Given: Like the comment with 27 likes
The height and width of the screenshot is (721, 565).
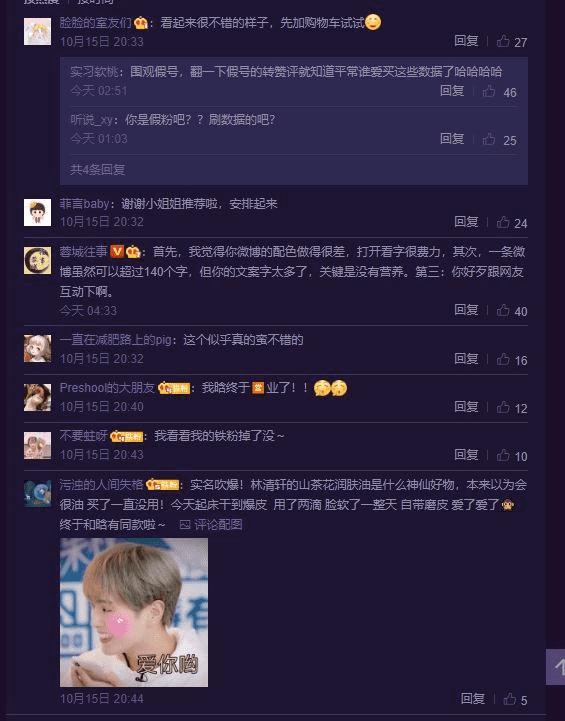Looking at the screenshot, I should pyautogui.click(x=512, y=42).
